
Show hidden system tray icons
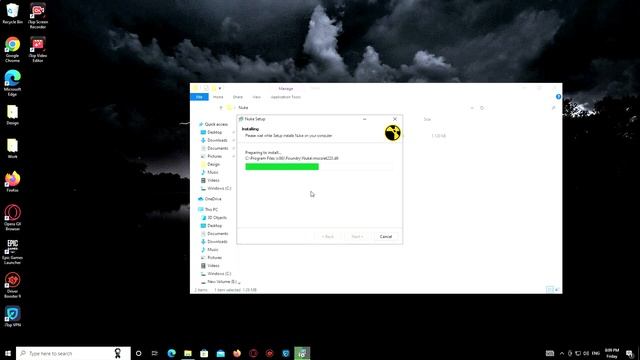(x=562, y=353)
